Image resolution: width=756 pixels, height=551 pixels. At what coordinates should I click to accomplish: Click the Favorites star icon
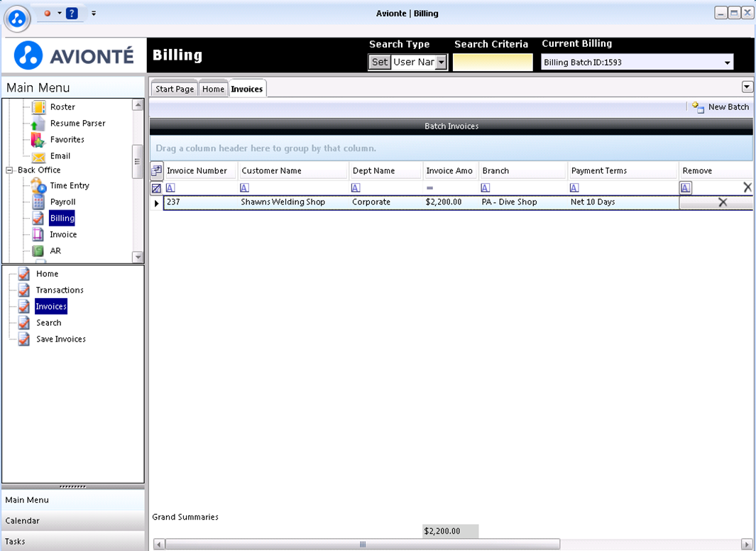tap(38, 140)
